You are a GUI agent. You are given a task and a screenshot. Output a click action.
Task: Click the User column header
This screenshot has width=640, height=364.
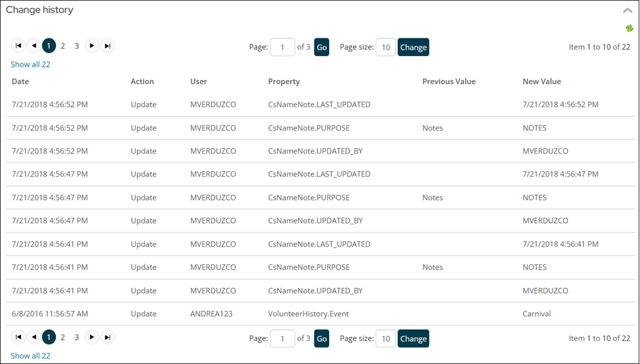[x=198, y=82]
